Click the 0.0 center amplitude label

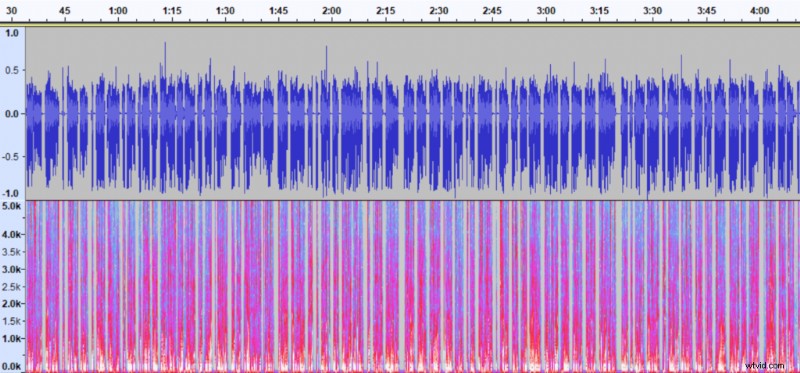tap(11, 113)
